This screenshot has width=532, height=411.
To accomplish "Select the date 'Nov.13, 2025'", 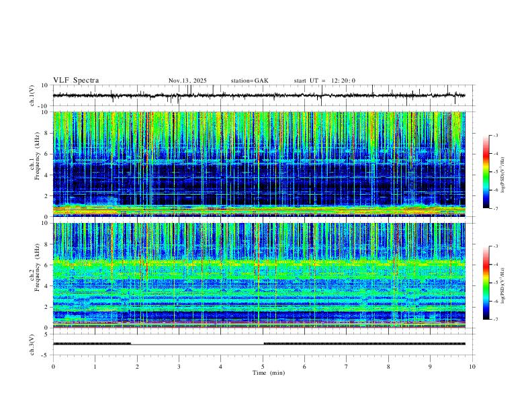I will (x=187, y=81).
